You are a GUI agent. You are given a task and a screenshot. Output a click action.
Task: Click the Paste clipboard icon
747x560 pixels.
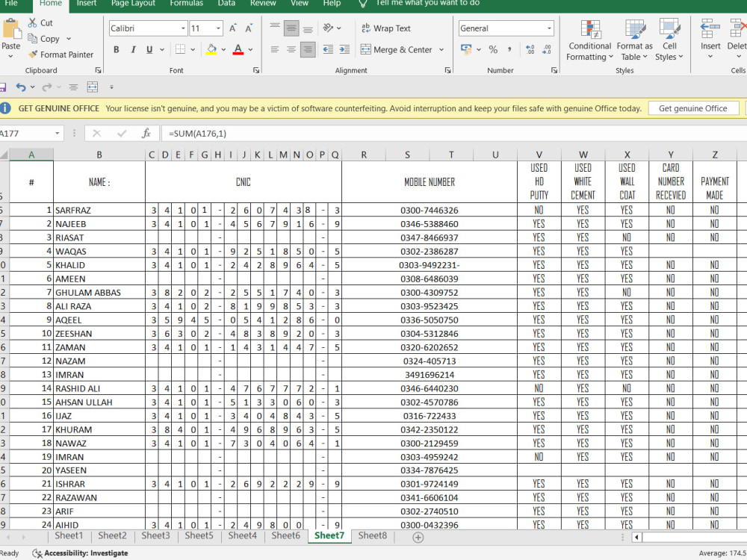11,28
